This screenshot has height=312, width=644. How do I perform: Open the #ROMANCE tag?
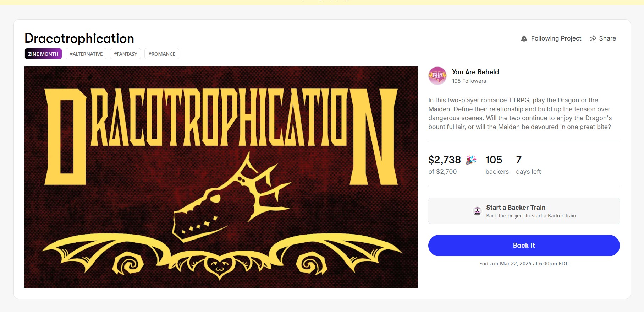pos(162,54)
